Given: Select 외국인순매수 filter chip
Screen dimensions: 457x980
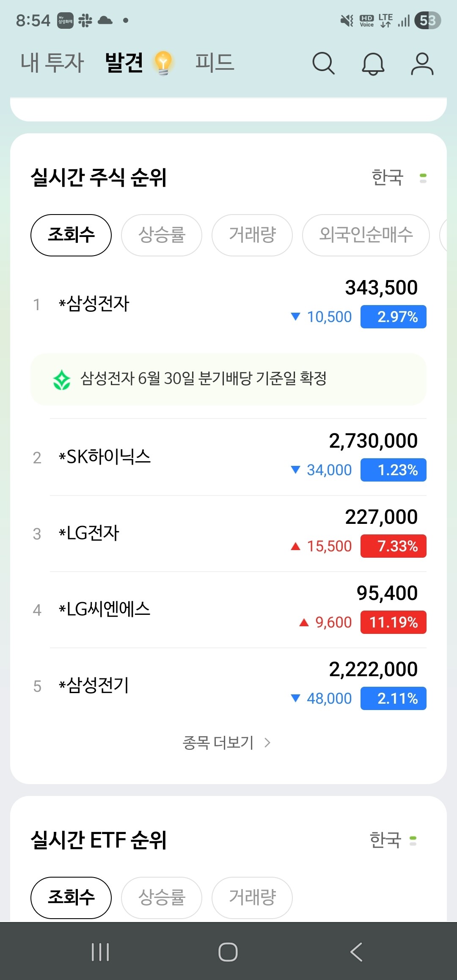Looking at the screenshot, I should pos(366,235).
